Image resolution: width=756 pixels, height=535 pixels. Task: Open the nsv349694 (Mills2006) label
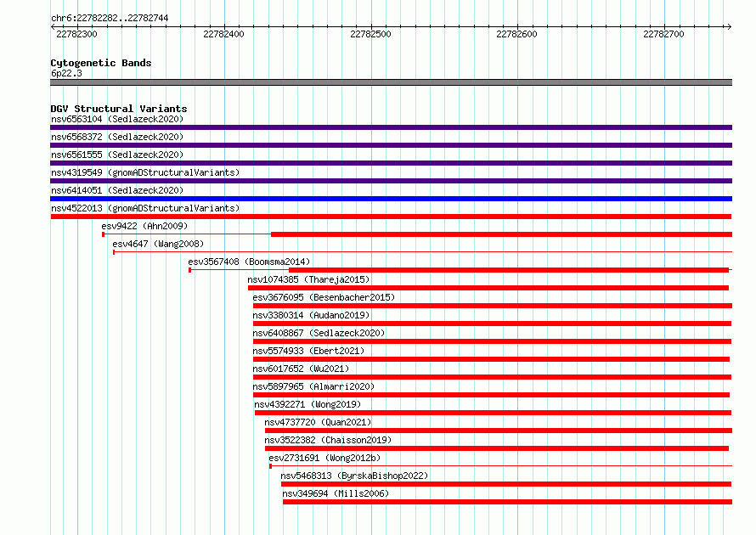tap(336, 493)
